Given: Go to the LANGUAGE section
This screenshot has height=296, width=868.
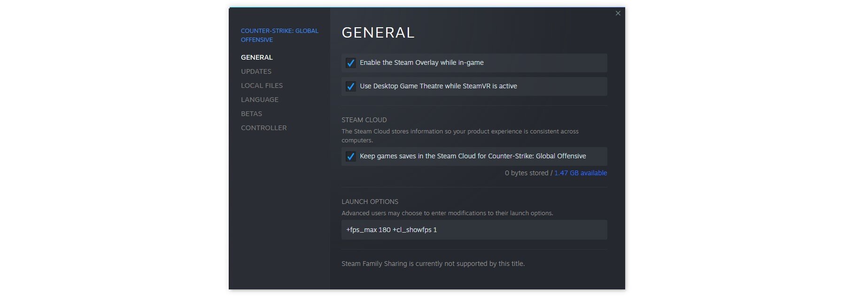Looking at the screenshot, I should [x=259, y=100].
